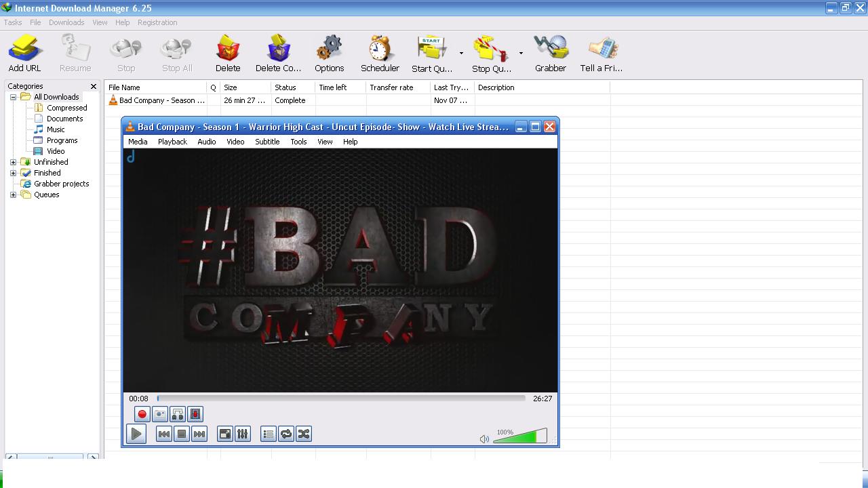
Task: Toggle VLC random shuffle
Action: tap(304, 434)
